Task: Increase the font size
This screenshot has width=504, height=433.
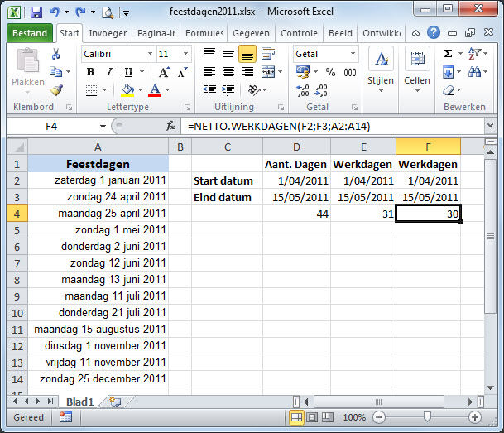Action: [164, 72]
